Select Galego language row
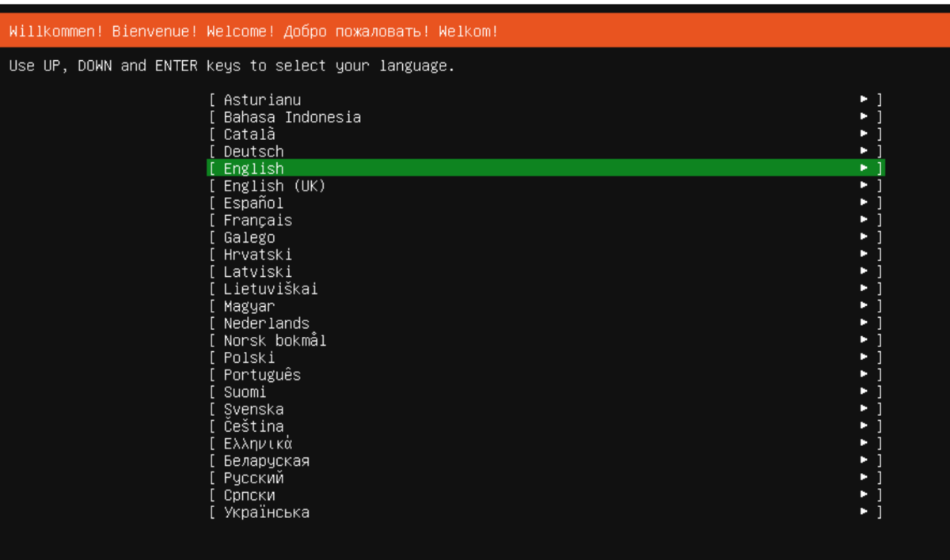The height and width of the screenshot is (560, 950). coord(545,237)
